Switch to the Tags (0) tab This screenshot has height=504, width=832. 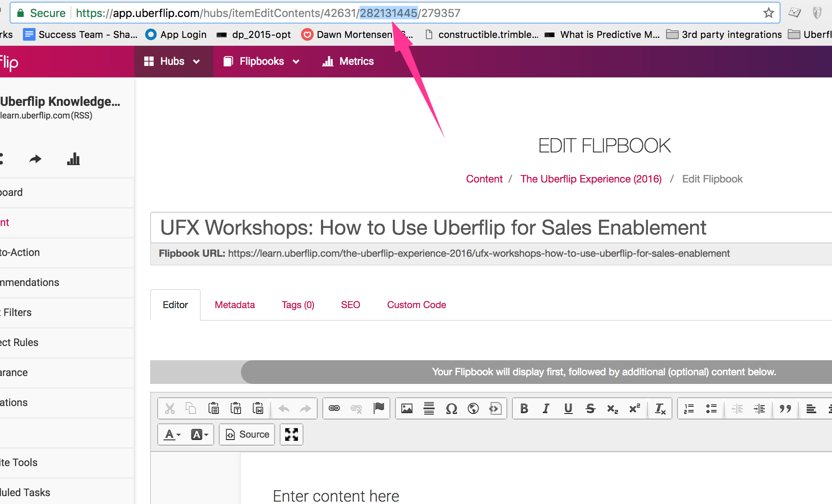[x=298, y=305]
